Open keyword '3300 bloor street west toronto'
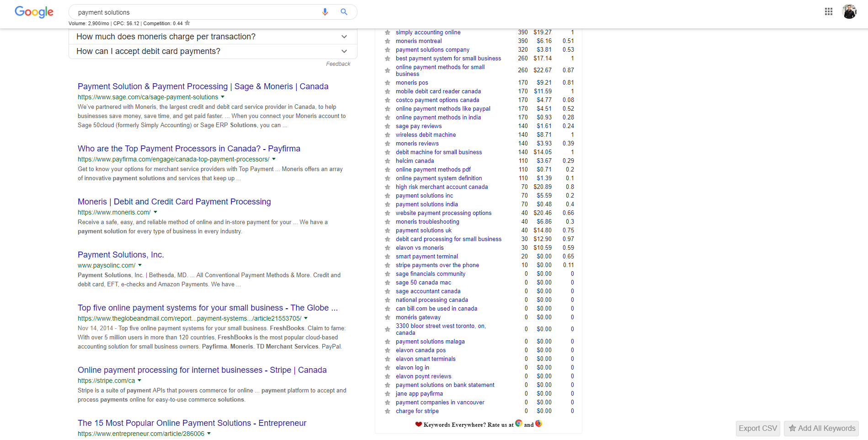Image resolution: width=868 pixels, height=440 pixels. pos(441,329)
